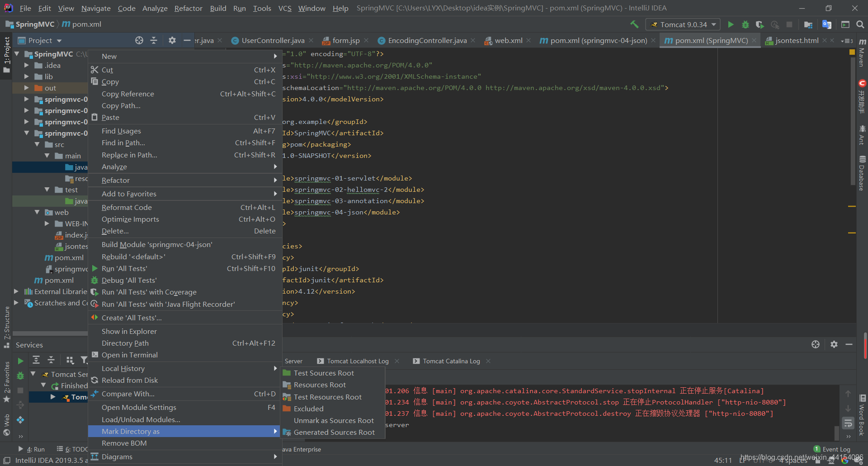Choose Show in Explorer
Image resolution: width=868 pixels, height=466 pixels.
[185, 332]
